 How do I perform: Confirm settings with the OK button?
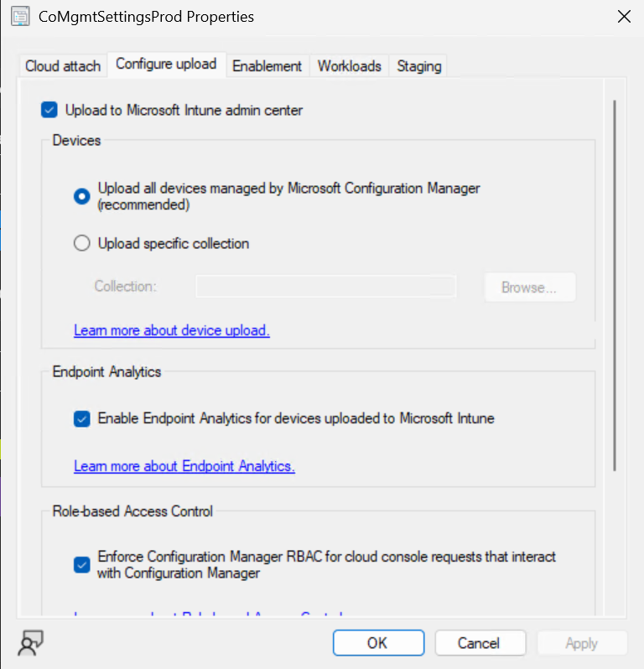(377, 643)
